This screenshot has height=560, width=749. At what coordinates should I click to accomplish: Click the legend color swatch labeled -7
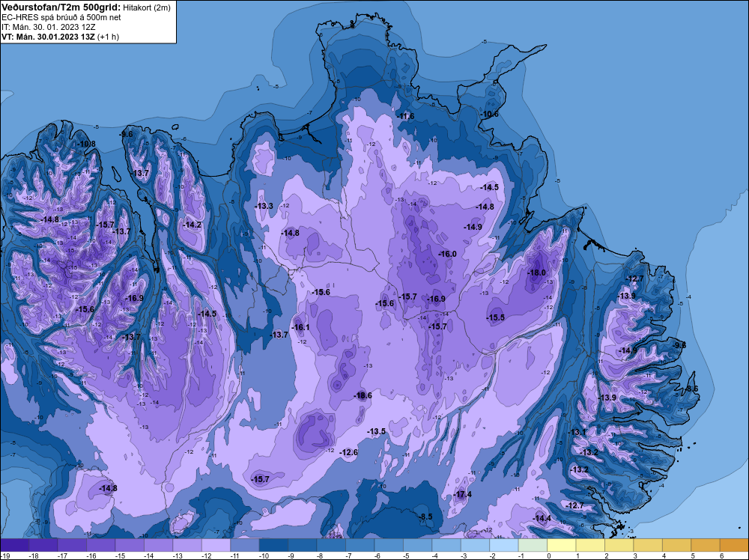360,545
